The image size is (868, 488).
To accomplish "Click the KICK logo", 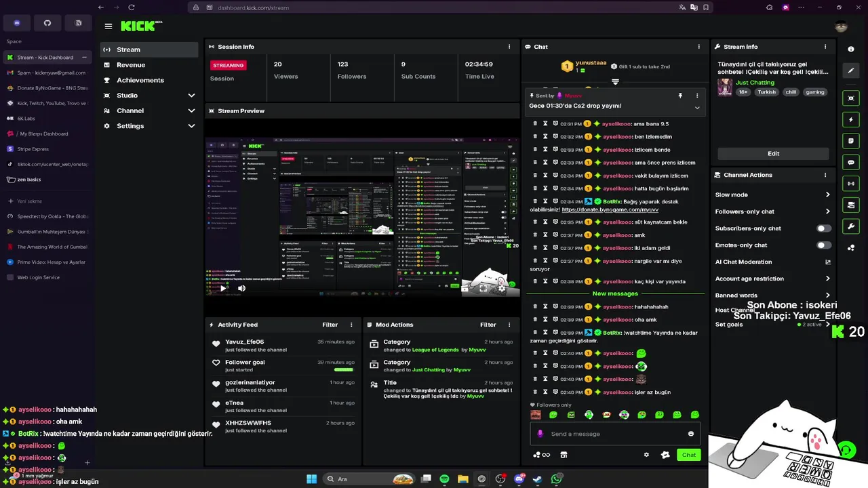I will point(141,26).
